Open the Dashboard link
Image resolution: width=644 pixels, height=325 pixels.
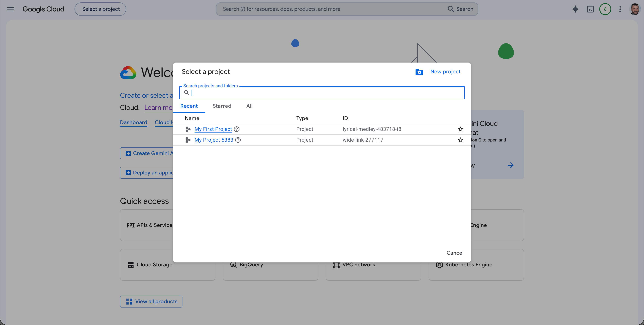coord(133,122)
